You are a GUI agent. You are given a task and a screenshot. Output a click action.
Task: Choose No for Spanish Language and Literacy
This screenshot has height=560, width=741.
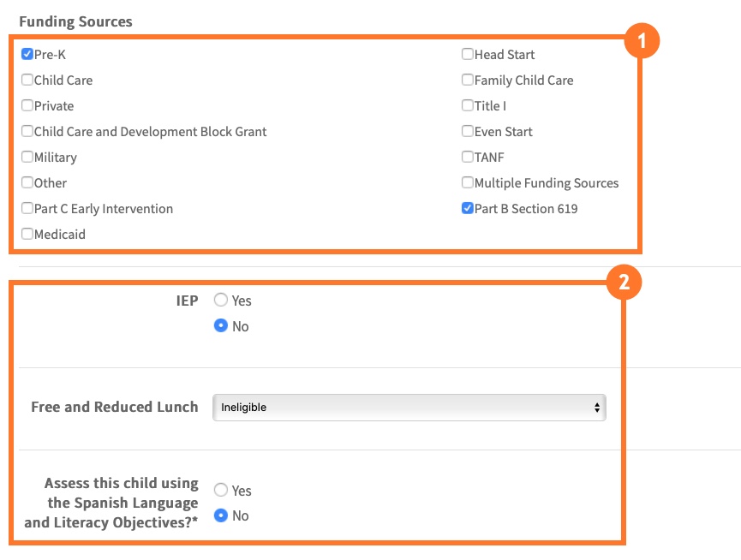coord(221,516)
